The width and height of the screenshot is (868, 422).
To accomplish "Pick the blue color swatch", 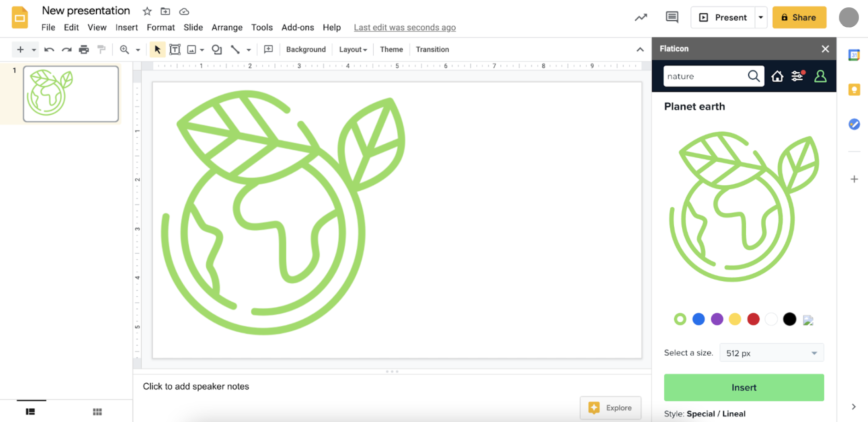I will (x=698, y=319).
